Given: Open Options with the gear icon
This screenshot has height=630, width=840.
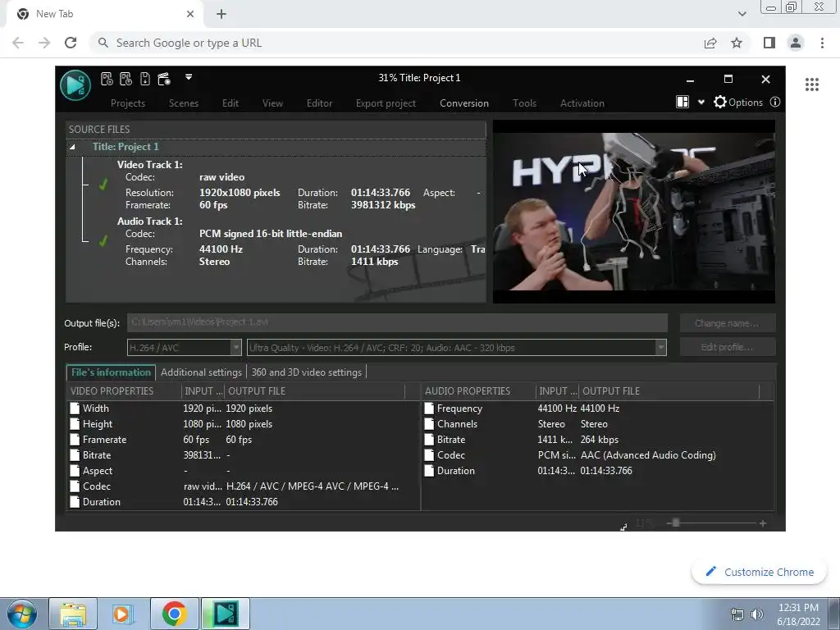Looking at the screenshot, I should [x=738, y=103].
